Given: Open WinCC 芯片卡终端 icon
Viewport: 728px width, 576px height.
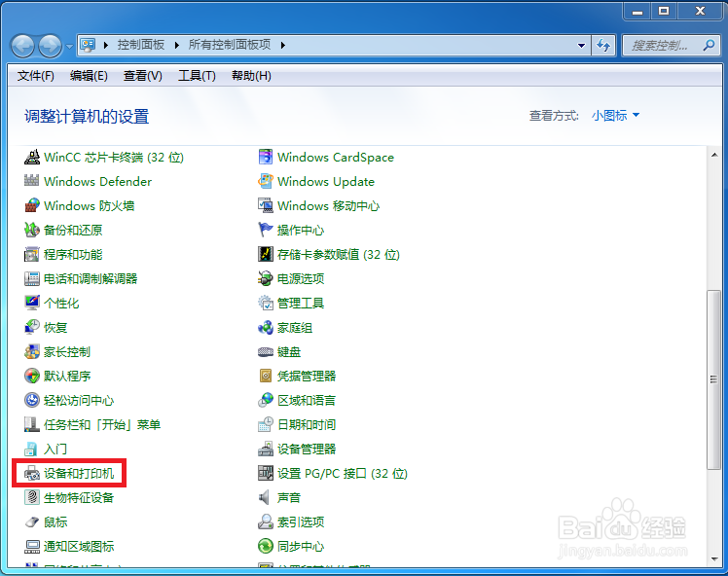Looking at the screenshot, I should click(31, 158).
